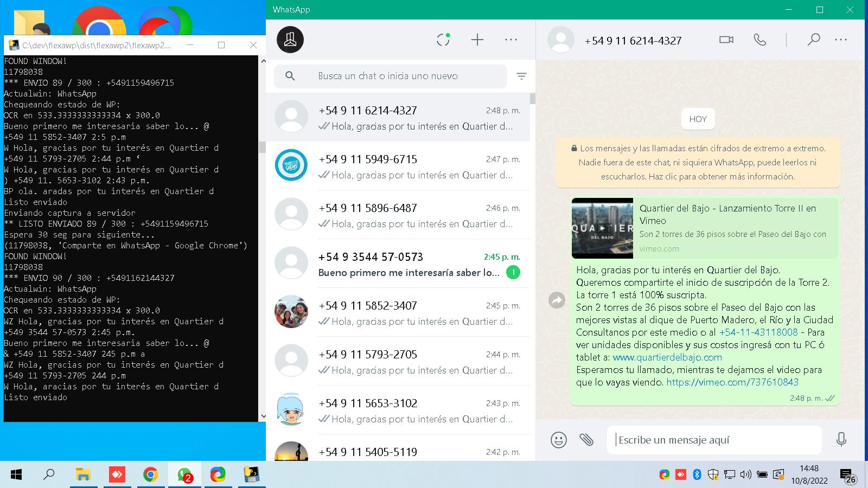
Task: Open chat +54 9 11 6214-4327 in list
Action: tap(398, 118)
